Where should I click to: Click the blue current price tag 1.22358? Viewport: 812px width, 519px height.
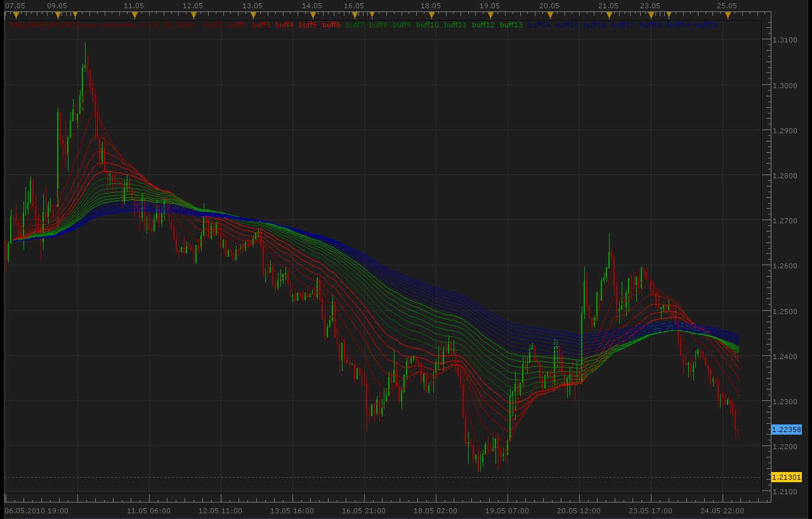click(x=787, y=430)
